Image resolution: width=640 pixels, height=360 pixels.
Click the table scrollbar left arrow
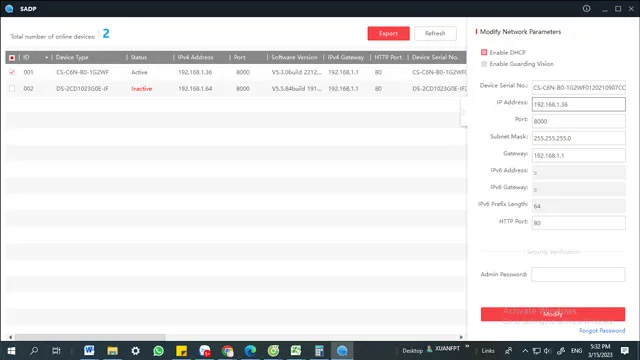(10, 337)
